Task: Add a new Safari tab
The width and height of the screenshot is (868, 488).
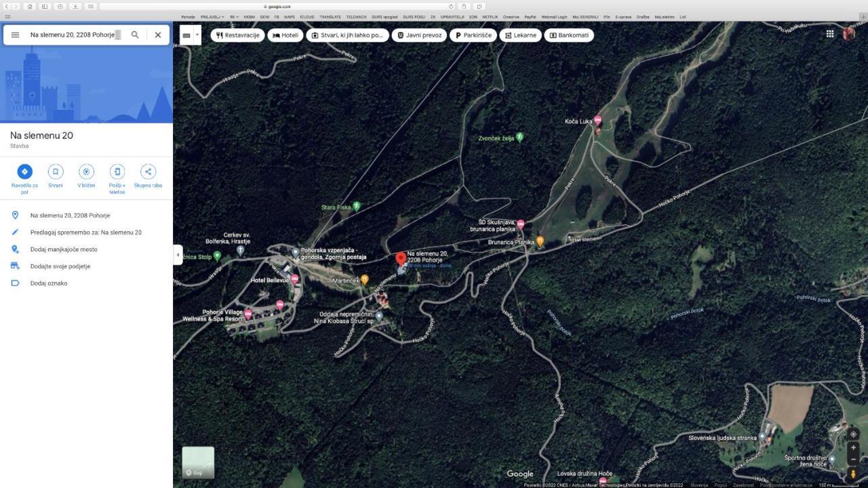Action: (864, 17)
